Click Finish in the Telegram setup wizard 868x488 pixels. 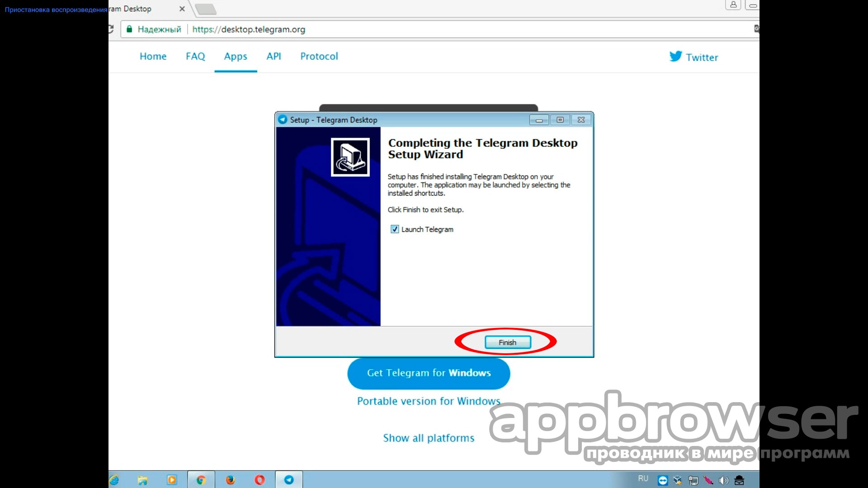coord(507,343)
